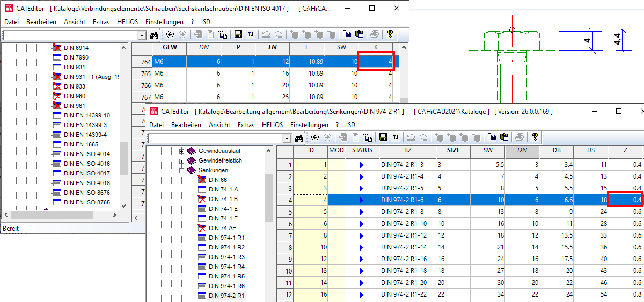Click yellow help question mark in upper toolbar

click(x=390, y=34)
